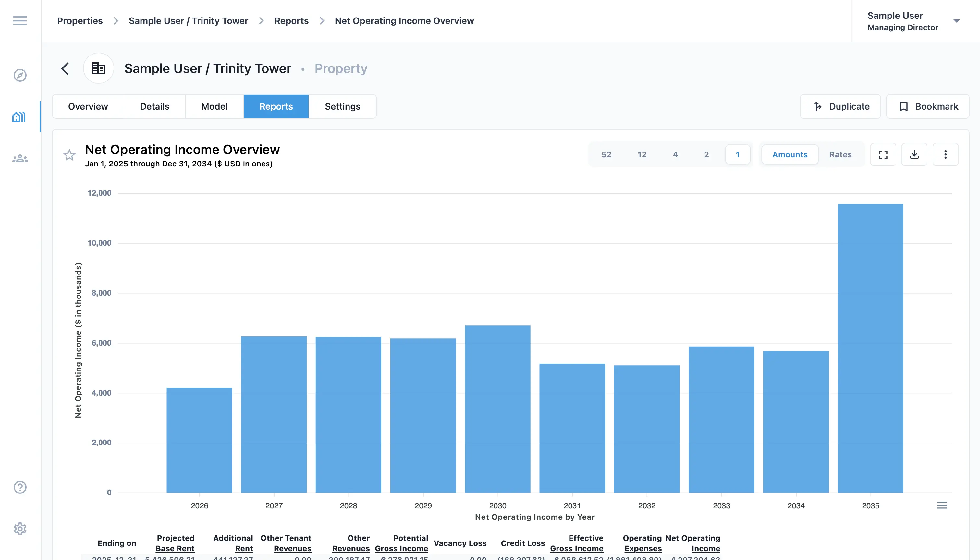Viewport: 980px width, 560px height.
Task: Click the Duplicate button
Action: point(840,106)
